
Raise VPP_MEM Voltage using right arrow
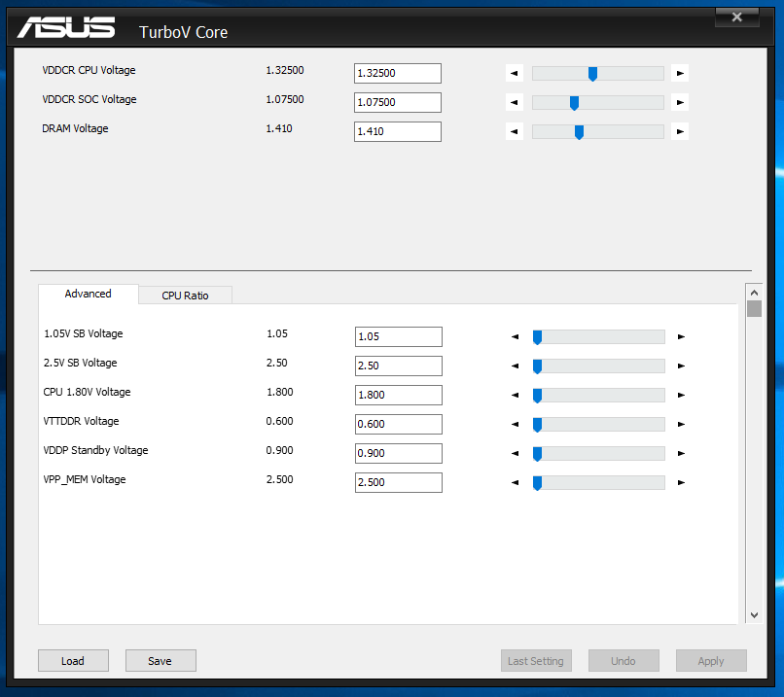click(x=681, y=483)
